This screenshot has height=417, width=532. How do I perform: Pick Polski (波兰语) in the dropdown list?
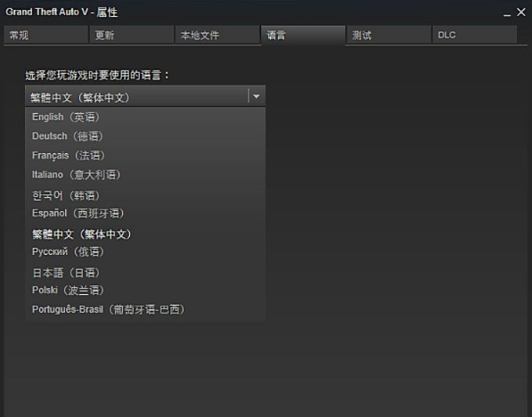pyautogui.click(x=145, y=290)
